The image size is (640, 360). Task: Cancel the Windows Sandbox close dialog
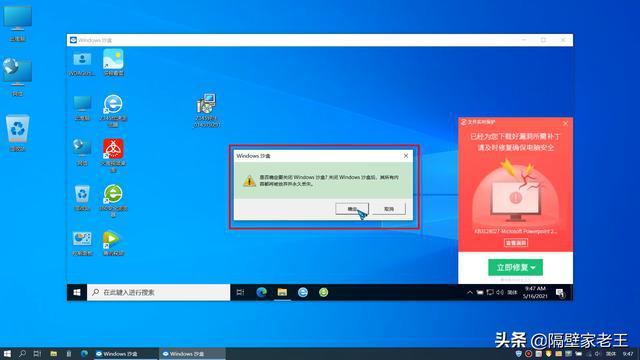(x=389, y=209)
